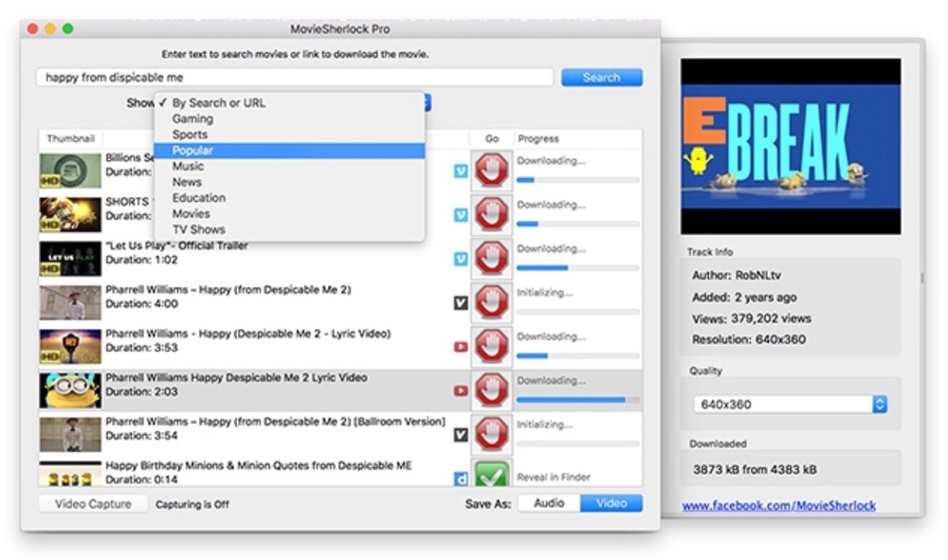Choose News from the Show menu
Viewport: 948px width, 560px height.
click(289, 182)
